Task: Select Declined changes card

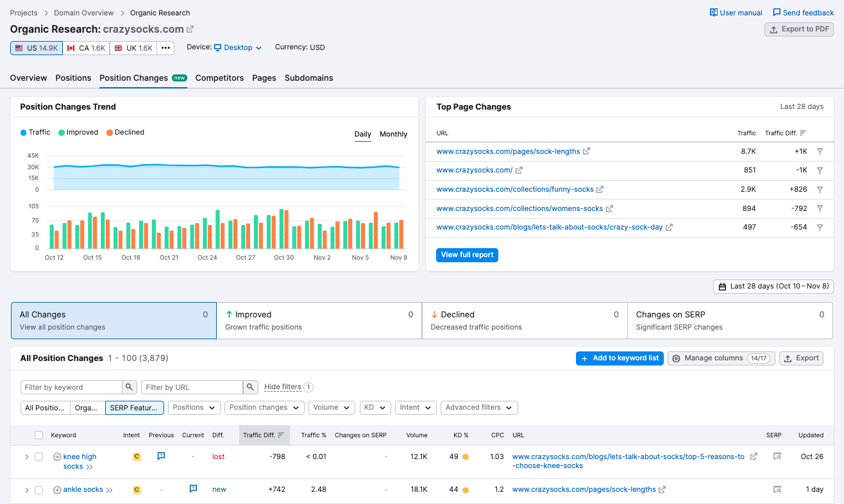Action: click(x=525, y=321)
